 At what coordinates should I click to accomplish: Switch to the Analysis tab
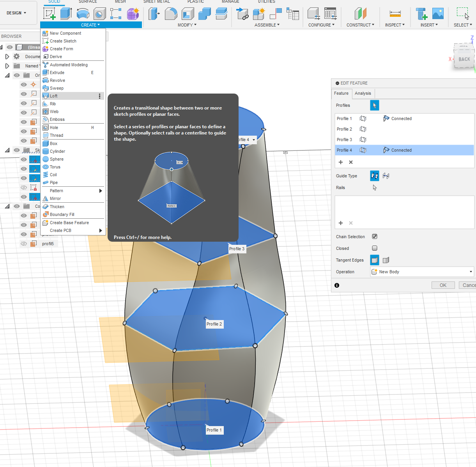tap(363, 93)
